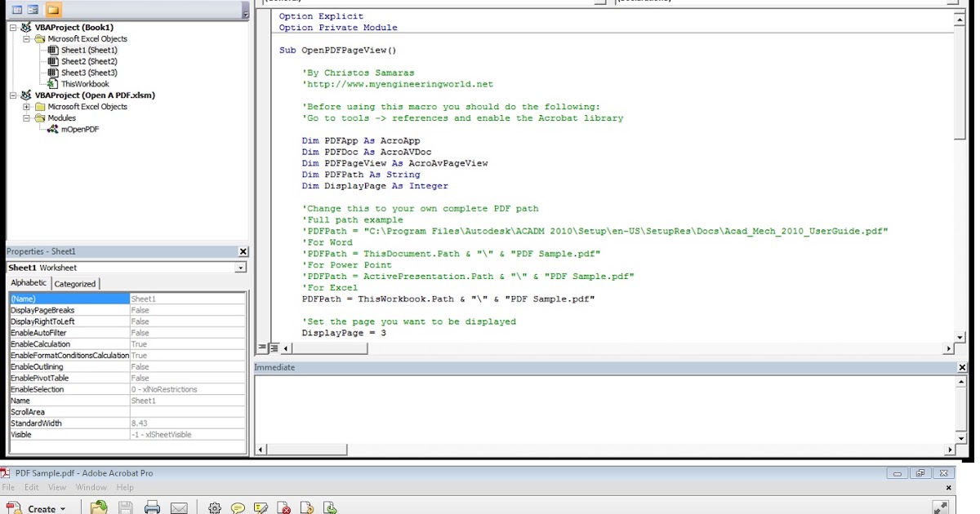Viewport: 980px width, 514px height.
Task: Toggle Procedure View button below code
Action: pyautogui.click(x=263, y=348)
